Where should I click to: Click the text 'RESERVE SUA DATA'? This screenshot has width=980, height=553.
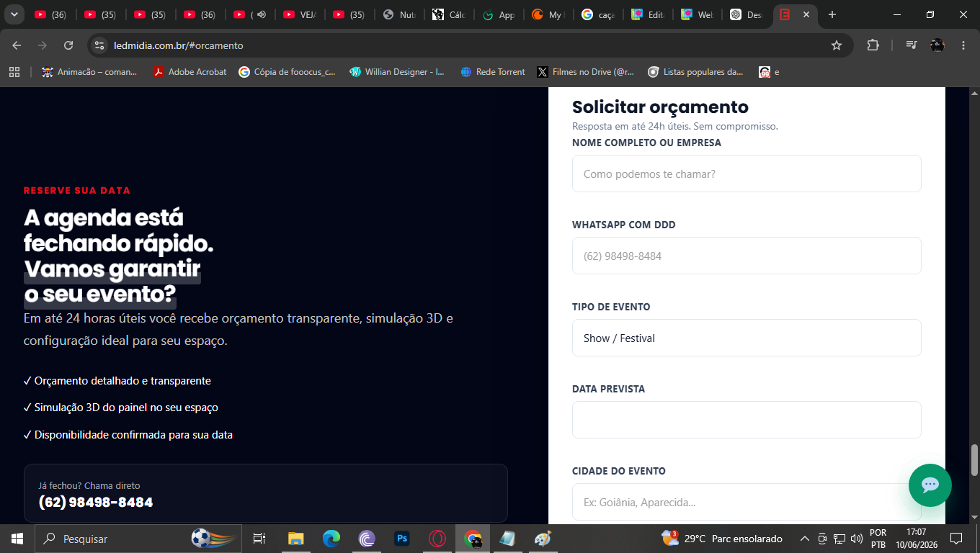point(77,191)
